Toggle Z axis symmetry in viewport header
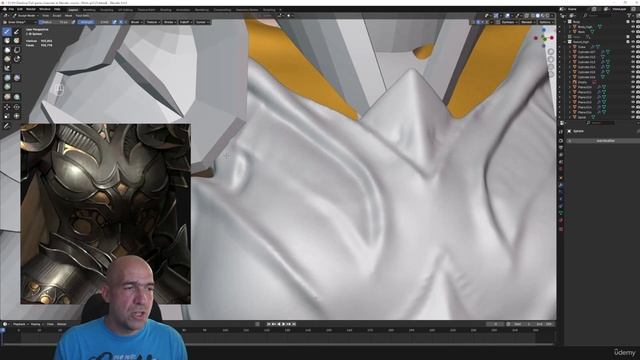640x360 pixels. click(487, 22)
